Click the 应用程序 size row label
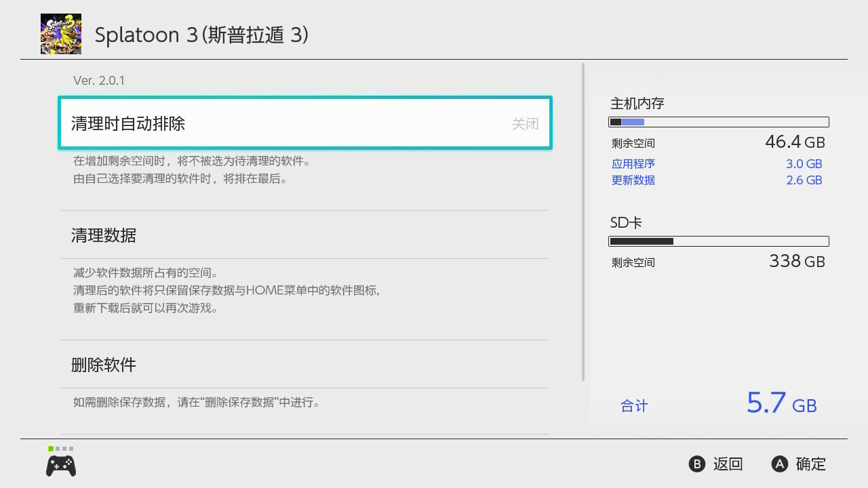Viewport: 868px width, 488px height. (633, 164)
